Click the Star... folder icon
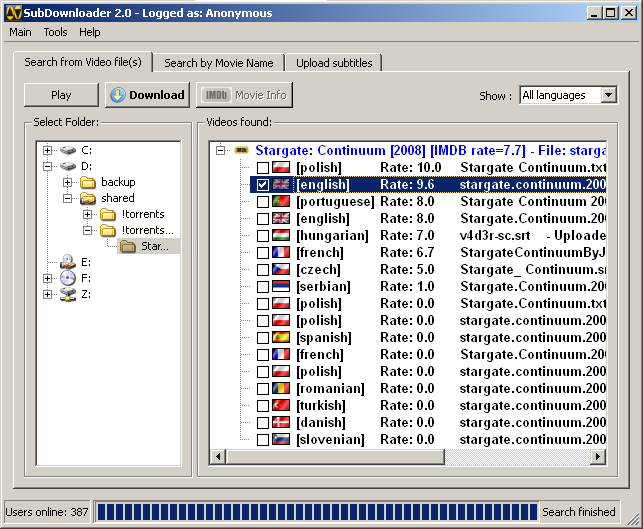The width and height of the screenshot is (643, 529). [x=128, y=246]
